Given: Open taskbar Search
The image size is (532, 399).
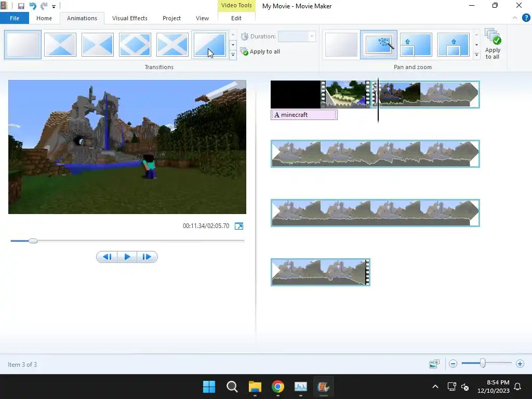Looking at the screenshot, I should pyautogui.click(x=232, y=387).
